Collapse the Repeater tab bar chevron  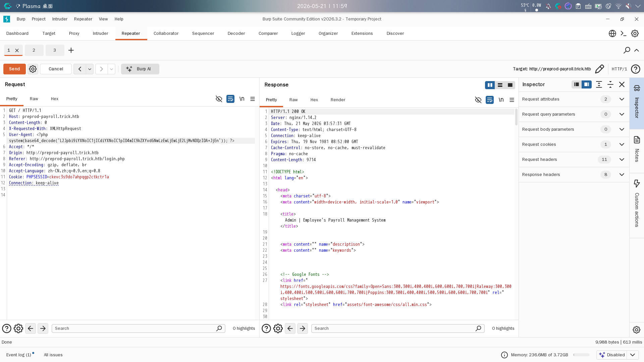tap(637, 50)
